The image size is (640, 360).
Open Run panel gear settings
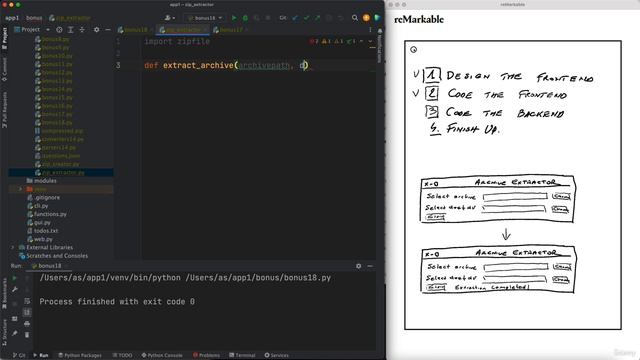[358, 266]
